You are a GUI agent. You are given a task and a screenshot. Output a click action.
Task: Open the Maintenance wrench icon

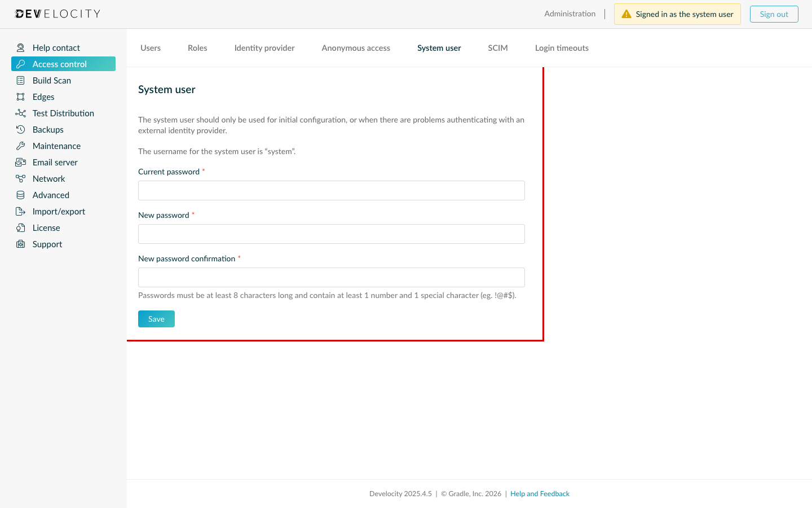(x=20, y=146)
